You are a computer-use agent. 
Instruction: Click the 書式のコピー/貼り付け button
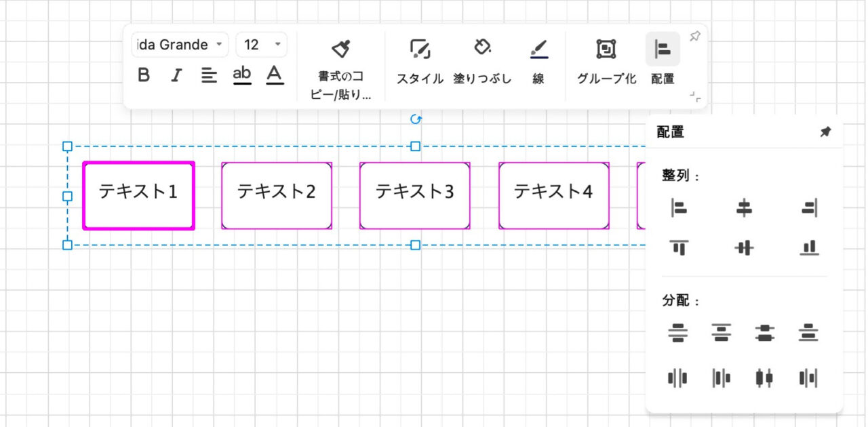tap(340, 61)
